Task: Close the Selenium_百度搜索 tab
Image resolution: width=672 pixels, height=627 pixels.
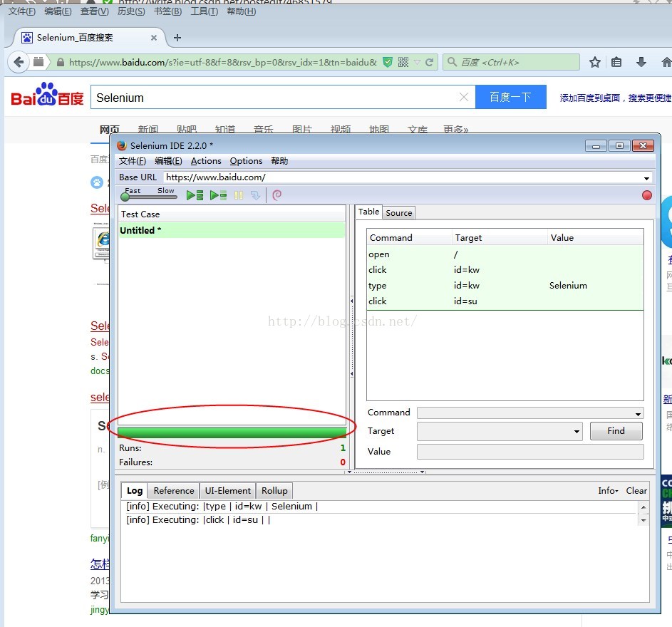Action: (154, 38)
